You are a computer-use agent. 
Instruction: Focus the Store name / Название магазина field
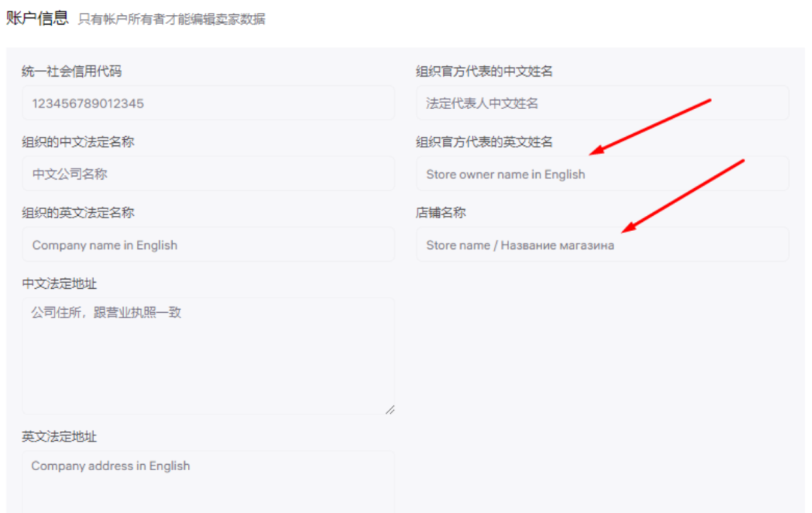point(601,244)
